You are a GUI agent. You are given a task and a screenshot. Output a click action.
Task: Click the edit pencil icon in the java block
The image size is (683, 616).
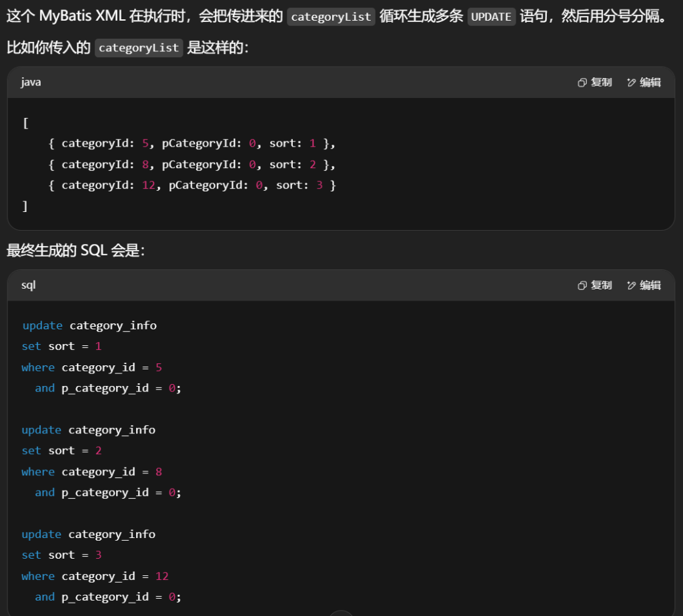pos(631,83)
